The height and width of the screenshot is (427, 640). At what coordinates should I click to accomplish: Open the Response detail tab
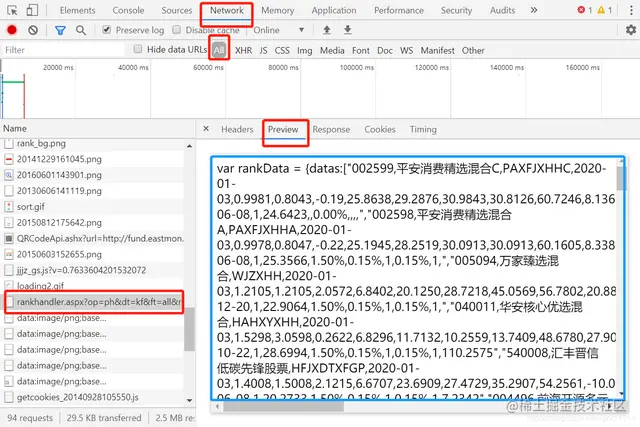pos(331,129)
